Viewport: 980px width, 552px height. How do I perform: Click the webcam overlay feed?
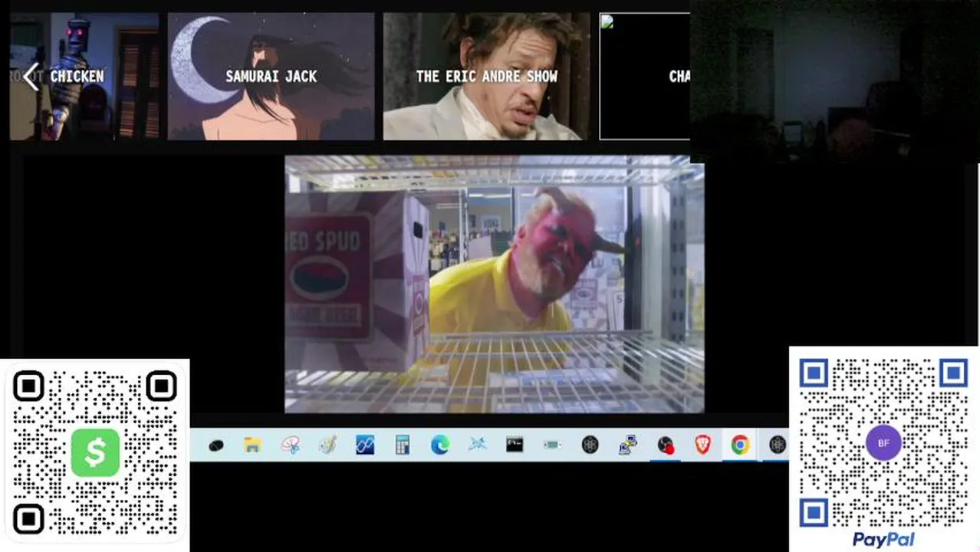point(834,80)
